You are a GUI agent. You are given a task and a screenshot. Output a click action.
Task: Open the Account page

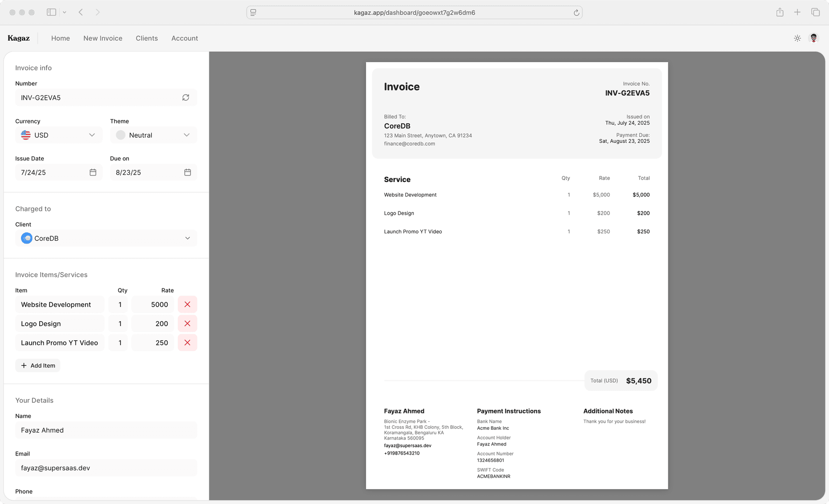point(184,38)
